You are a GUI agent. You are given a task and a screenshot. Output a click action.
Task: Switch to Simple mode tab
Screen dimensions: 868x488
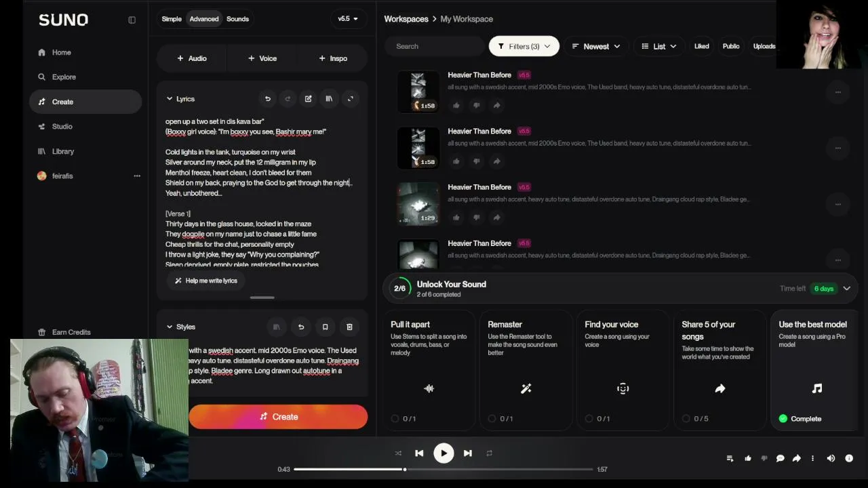[x=172, y=19]
